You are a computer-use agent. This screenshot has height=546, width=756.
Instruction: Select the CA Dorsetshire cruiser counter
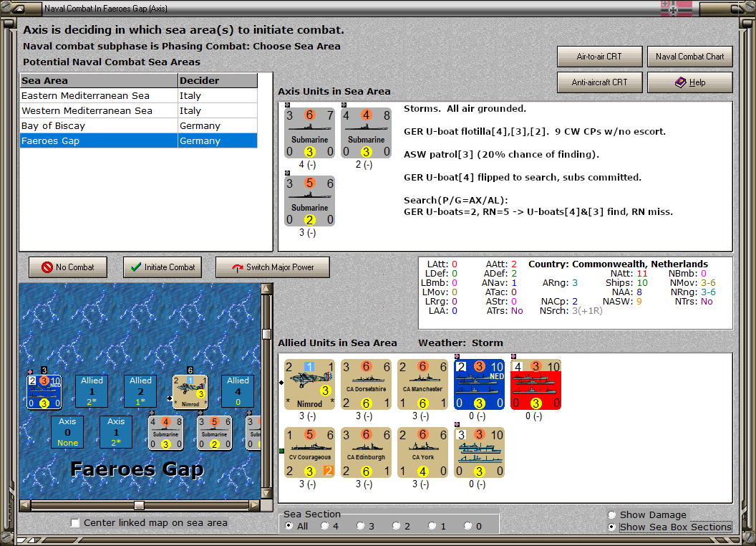coord(366,384)
